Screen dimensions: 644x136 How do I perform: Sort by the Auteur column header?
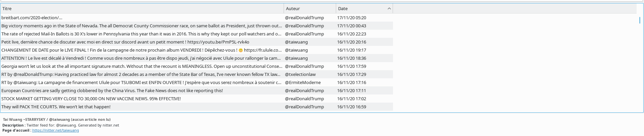pyautogui.click(x=310, y=8)
